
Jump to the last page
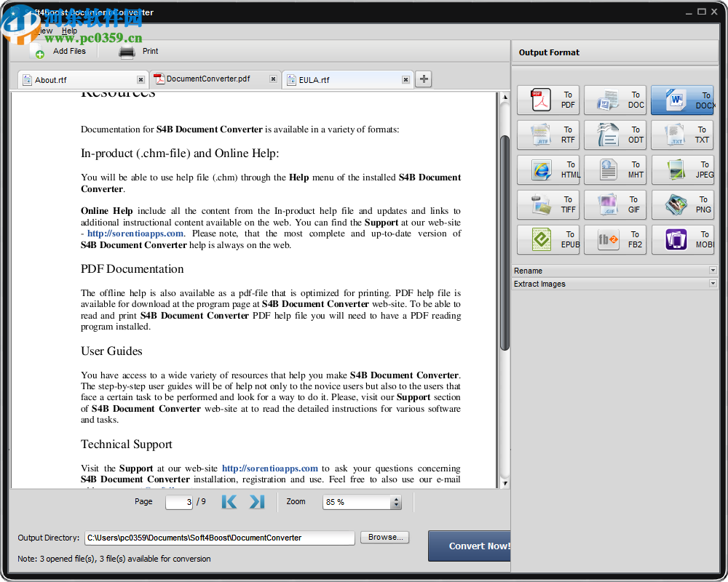[x=256, y=501]
